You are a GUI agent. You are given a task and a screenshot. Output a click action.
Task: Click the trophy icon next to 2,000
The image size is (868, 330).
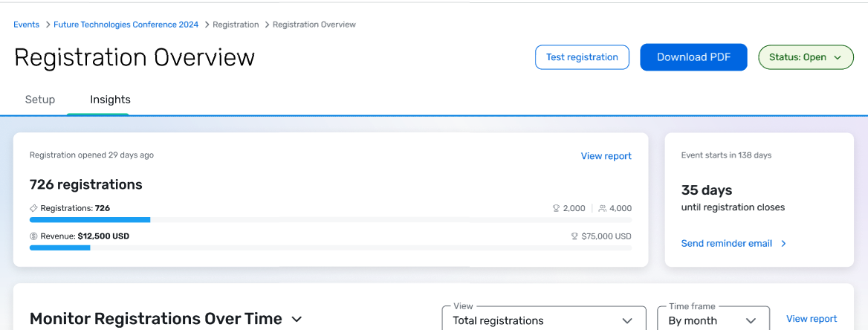(x=557, y=209)
